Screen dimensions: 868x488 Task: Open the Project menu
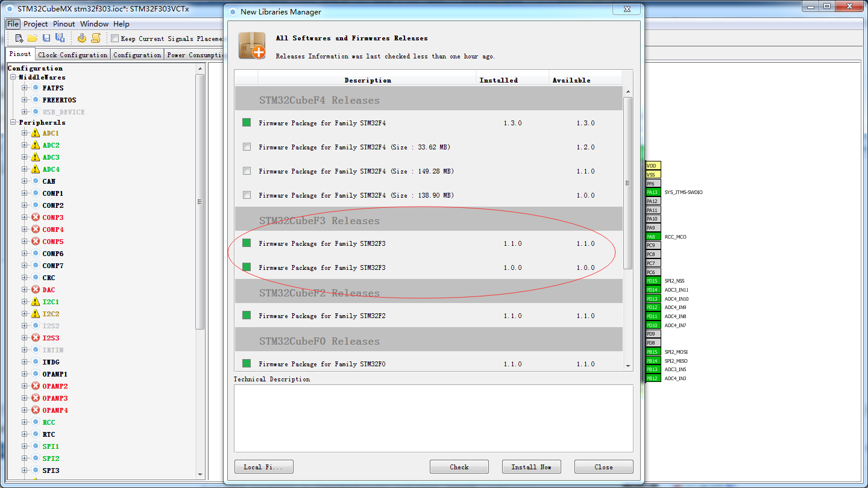[x=36, y=24]
